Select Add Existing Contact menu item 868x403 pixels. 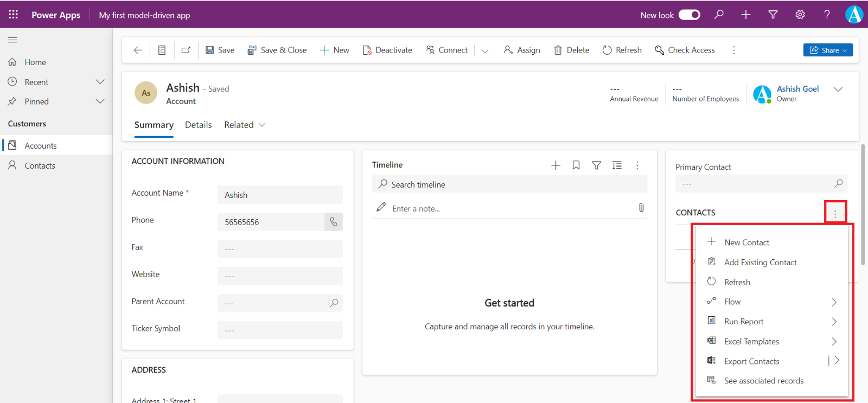click(760, 263)
